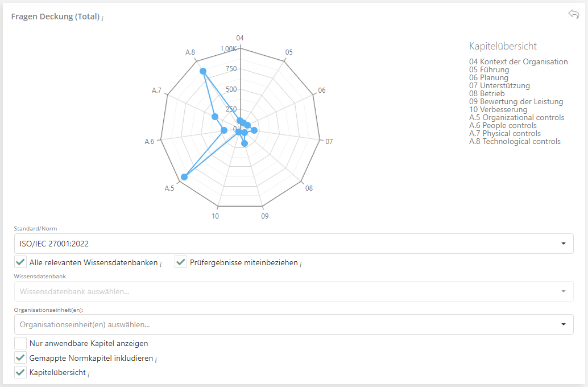
Task: Click 08 Betrieb in Kapitelübersicht
Action: [486, 94]
